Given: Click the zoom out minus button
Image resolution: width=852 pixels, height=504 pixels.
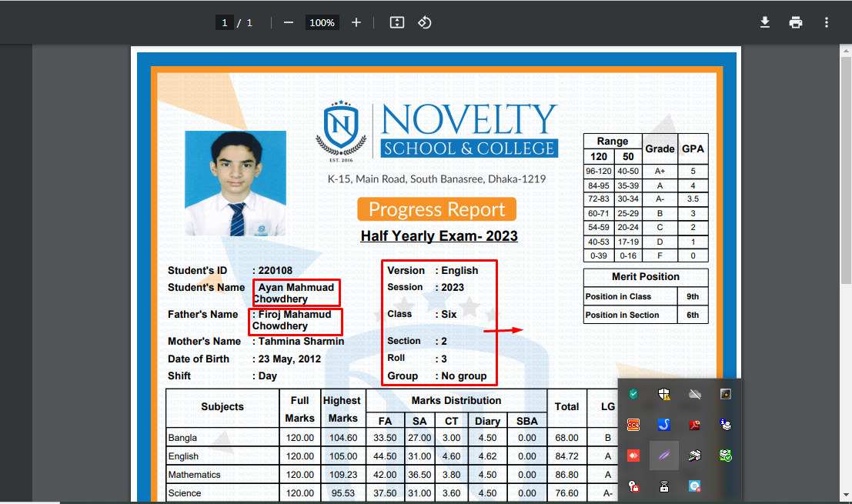Looking at the screenshot, I should (289, 22).
